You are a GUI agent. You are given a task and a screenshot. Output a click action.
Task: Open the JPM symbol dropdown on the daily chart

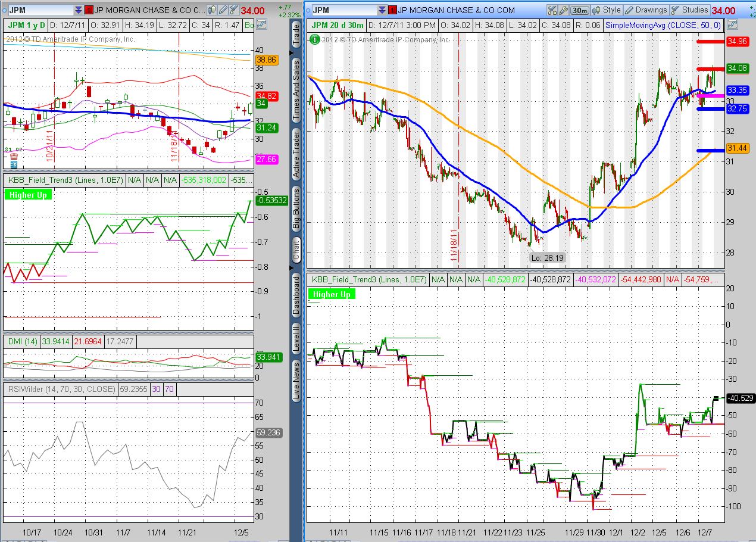pos(78,10)
